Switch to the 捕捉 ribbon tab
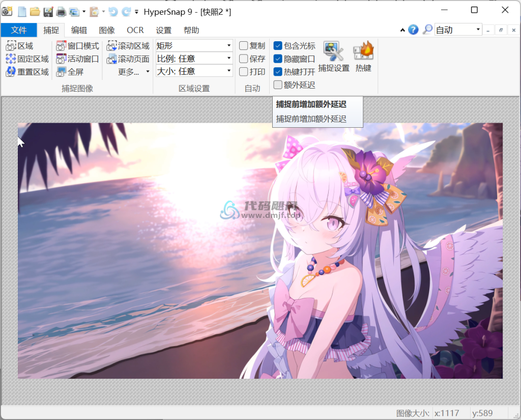This screenshot has width=521, height=420. point(51,30)
